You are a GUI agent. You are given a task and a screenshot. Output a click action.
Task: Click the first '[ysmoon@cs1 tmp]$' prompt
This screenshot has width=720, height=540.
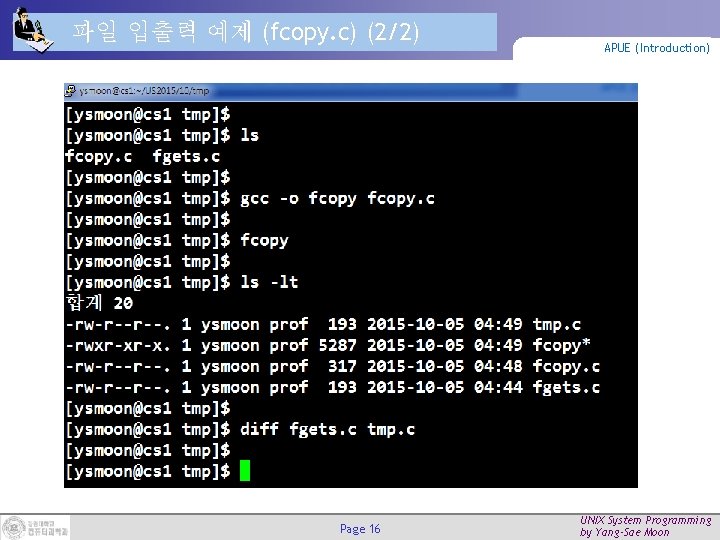(x=148, y=114)
